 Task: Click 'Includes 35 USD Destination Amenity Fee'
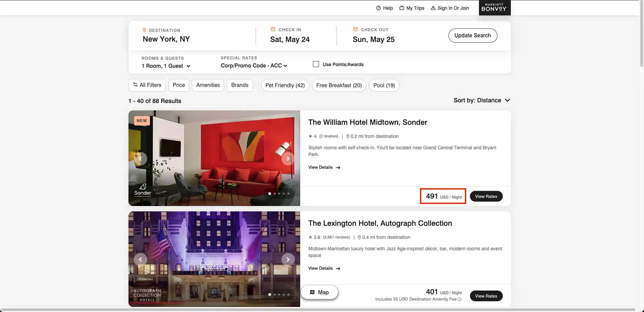click(x=416, y=299)
